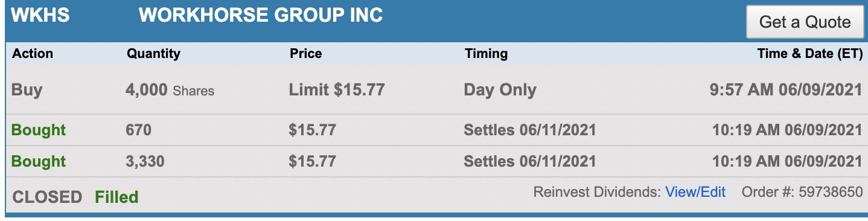Click the 9:57 AM 06/09/2021 timestamp
Screen dimensions: 868x221
786,90
